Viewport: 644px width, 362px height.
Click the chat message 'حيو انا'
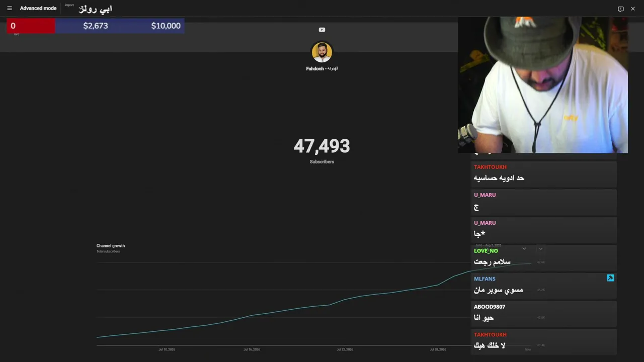484,318
